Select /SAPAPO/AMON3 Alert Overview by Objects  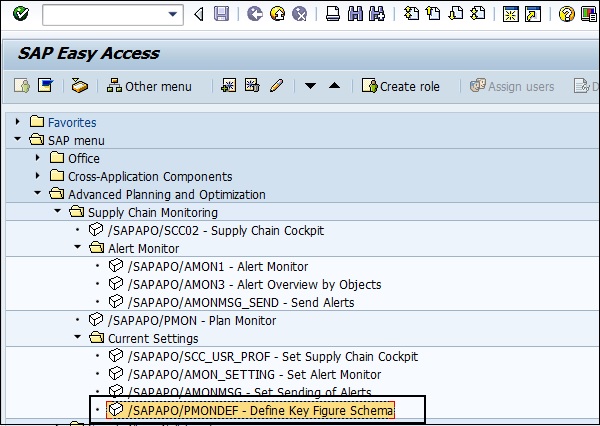tap(254, 284)
